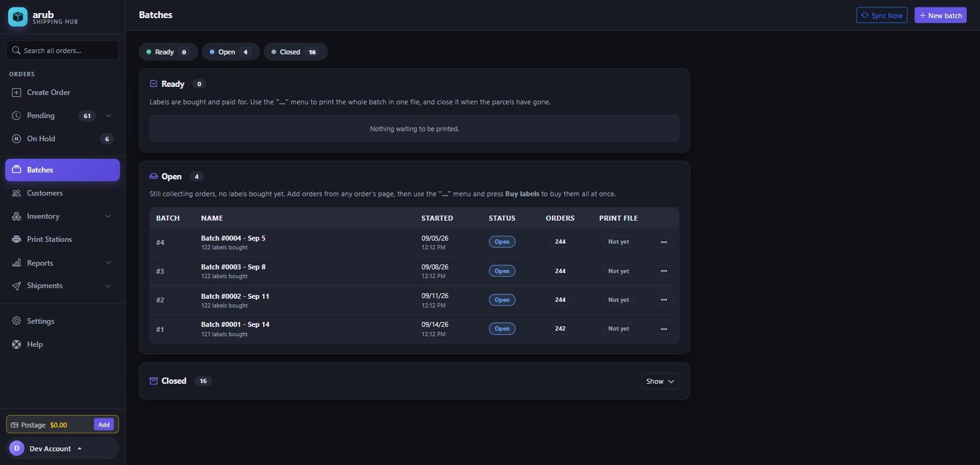Open the menu for Batch #0004 - Sep 5

pos(664,242)
